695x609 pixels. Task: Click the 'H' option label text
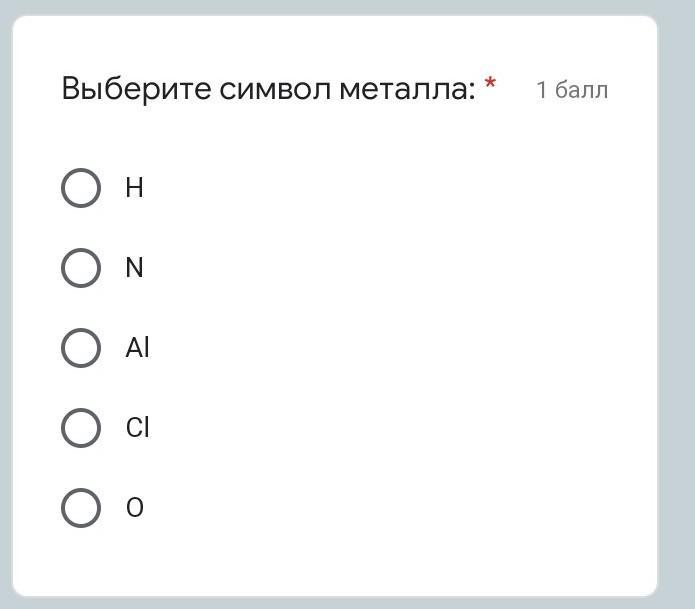[x=134, y=188]
